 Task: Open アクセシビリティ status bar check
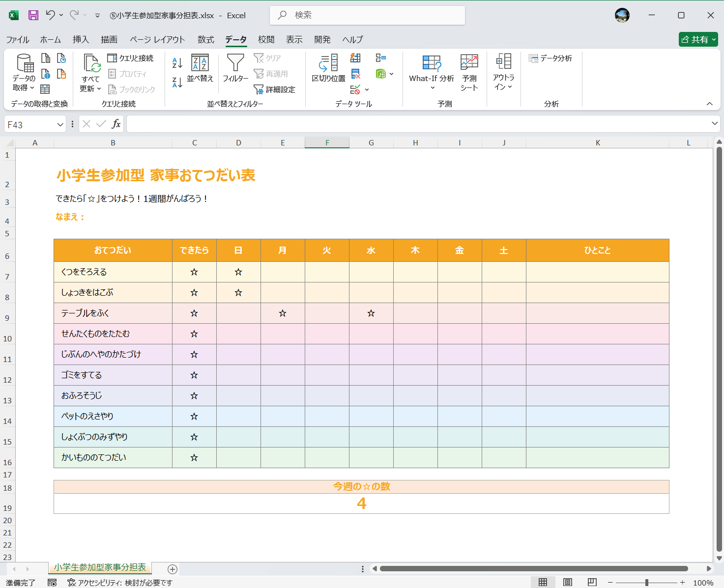(x=120, y=583)
